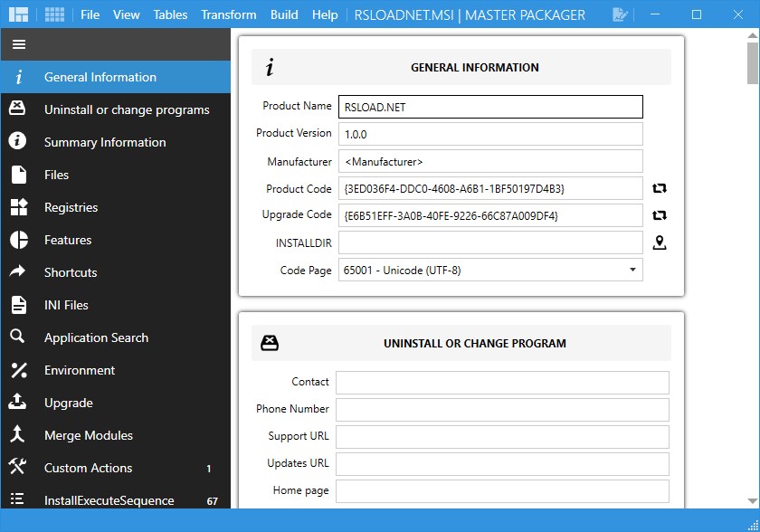Click the vertical scrollbar up arrow

752,35
